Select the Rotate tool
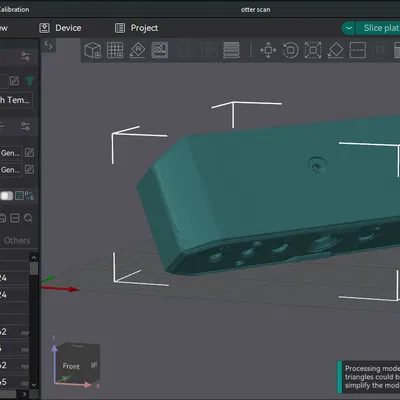The width and height of the screenshot is (400, 400). [291, 50]
